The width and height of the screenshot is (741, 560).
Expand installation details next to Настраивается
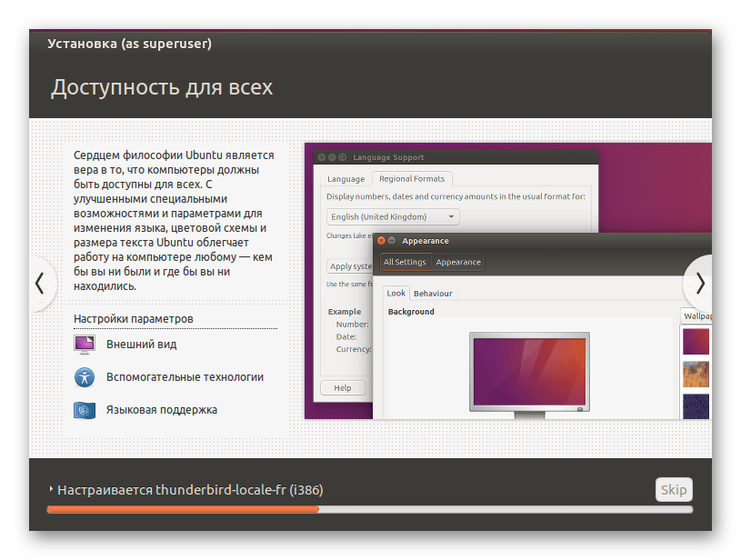click(51, 490)
